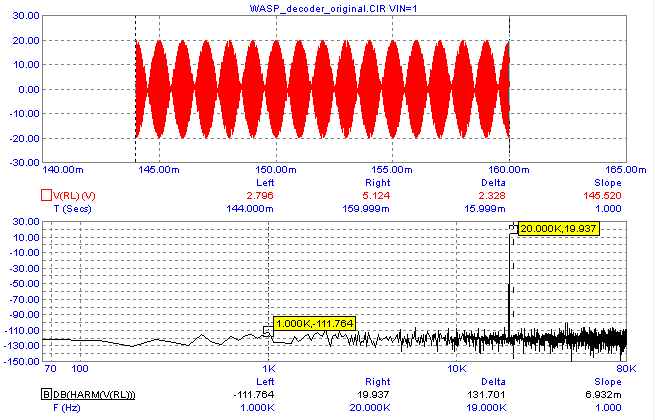
Task: Click the Delta value 131.701
Action: (488, 395)
